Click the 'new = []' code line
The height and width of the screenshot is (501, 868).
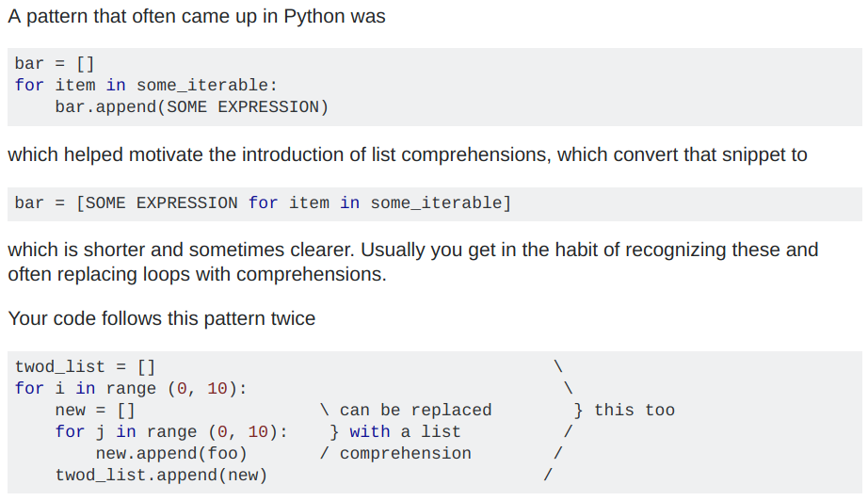pyautogui.click(x=95, y=411)
